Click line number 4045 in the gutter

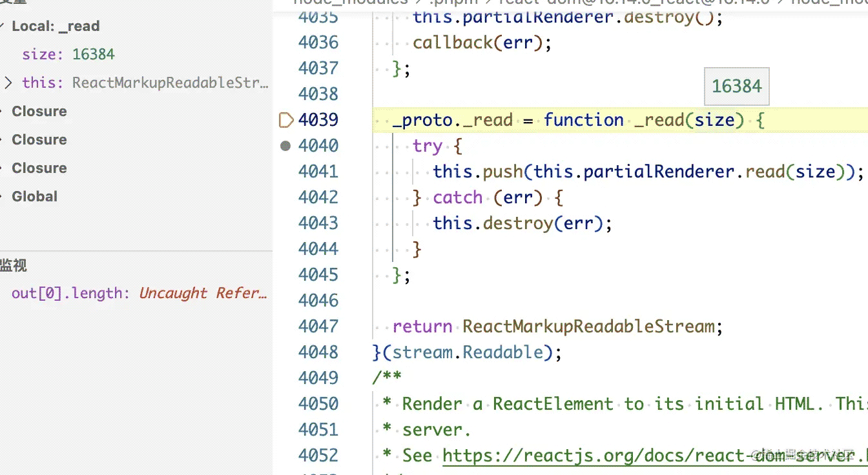click(318, 275)
